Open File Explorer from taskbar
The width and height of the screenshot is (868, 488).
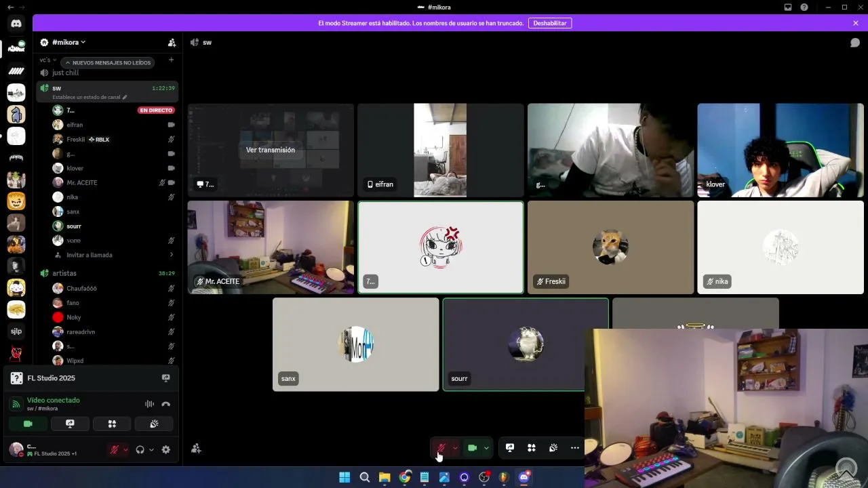click(x=384, y=477)
